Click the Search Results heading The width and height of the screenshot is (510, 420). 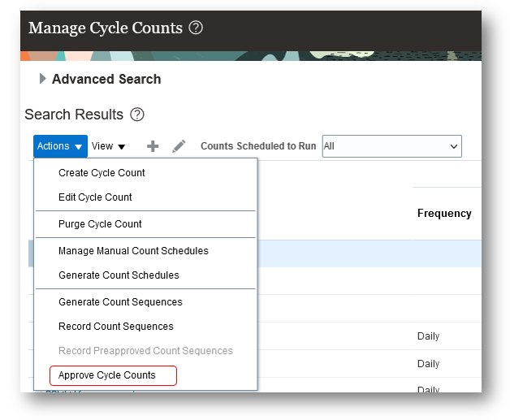pos(74,115)
